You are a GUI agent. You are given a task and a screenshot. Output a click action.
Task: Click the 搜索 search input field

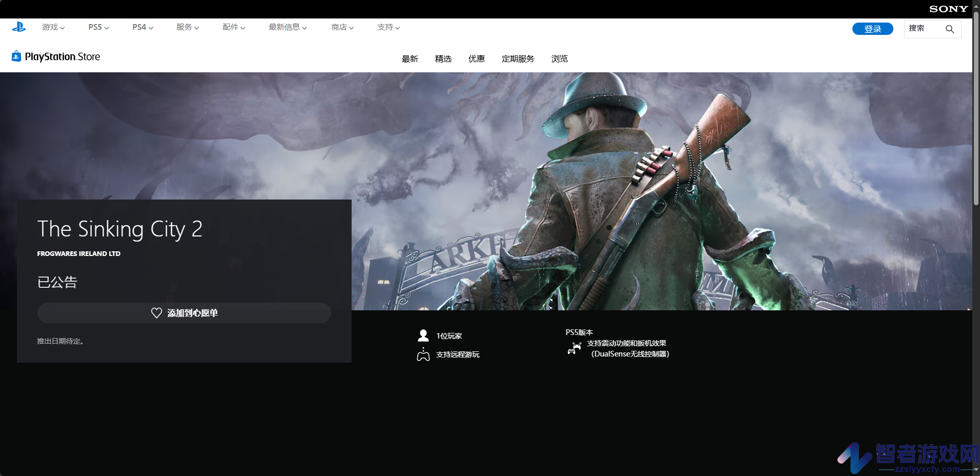[924, 29]
